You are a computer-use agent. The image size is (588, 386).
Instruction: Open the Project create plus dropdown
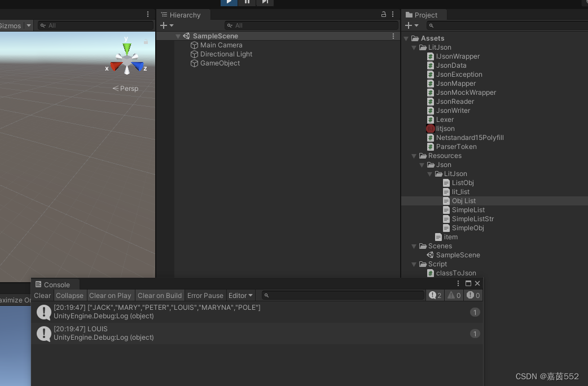tap(412, 25)
